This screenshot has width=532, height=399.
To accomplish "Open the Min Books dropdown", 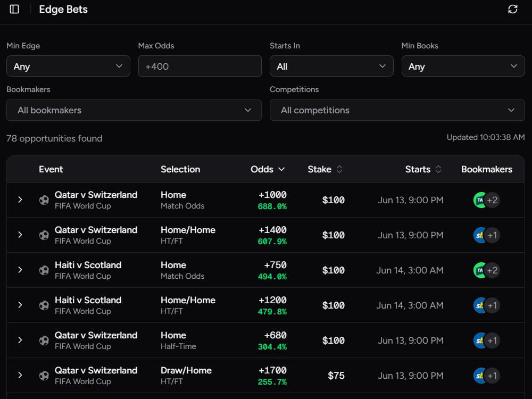I will pyautogui.click(x=463, y=66).
